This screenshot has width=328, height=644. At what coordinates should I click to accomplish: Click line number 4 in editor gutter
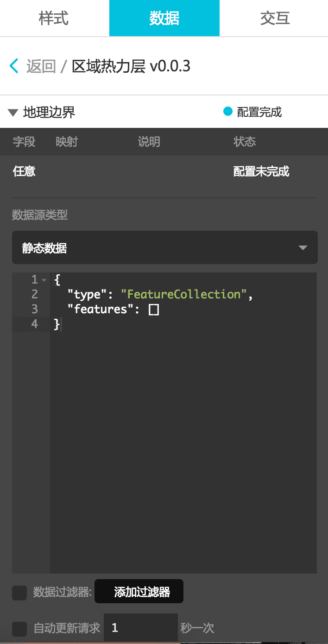(x=35, y=324)
